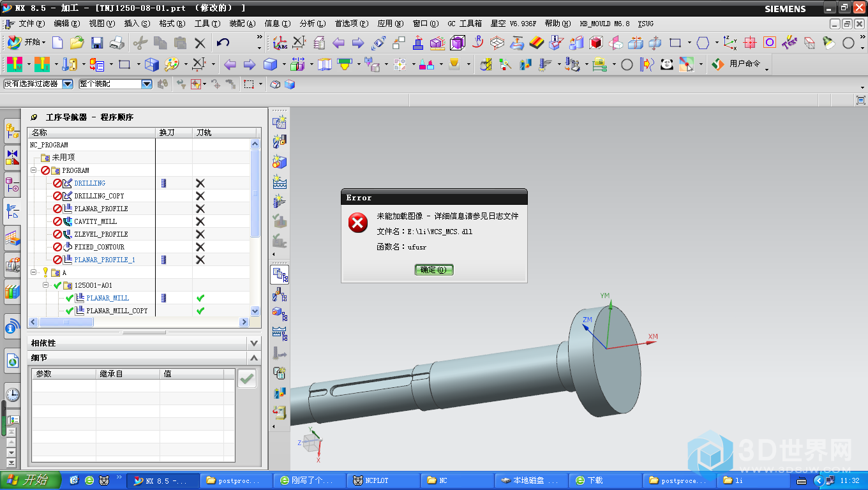Save the part with the floppy disk icon
Image resolution: width=868 pixels, height=490 pixels.
pos(97,43)
